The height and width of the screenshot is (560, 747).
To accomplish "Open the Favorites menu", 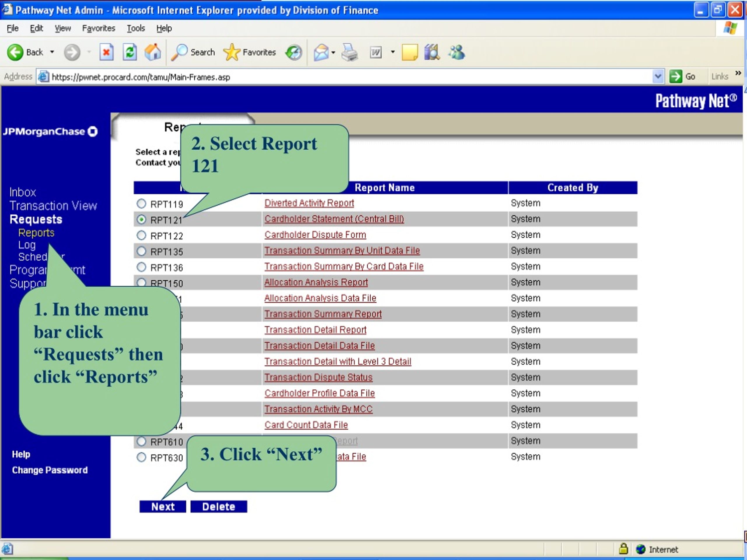I will [x=99, y=28].
